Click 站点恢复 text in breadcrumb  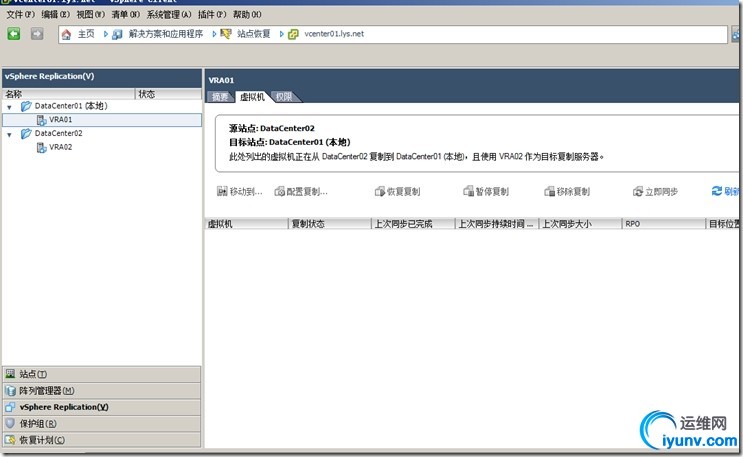click(x=254, y=34)
